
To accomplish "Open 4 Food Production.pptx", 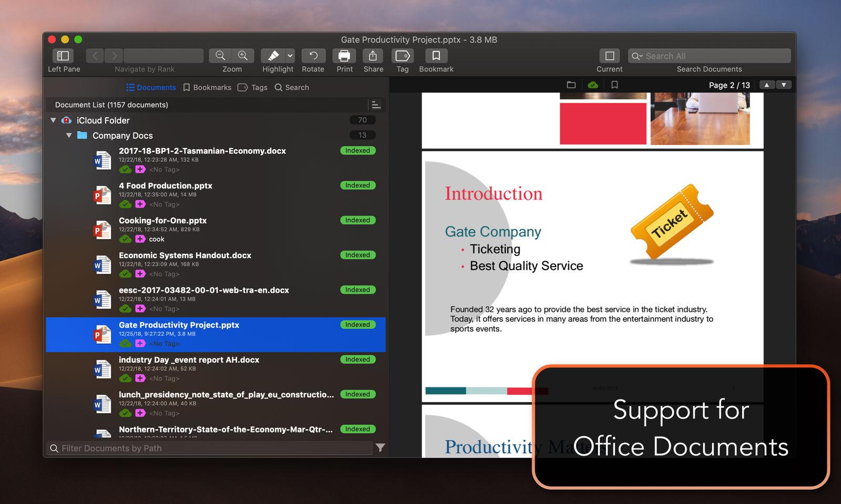I will tap(216, 194).
